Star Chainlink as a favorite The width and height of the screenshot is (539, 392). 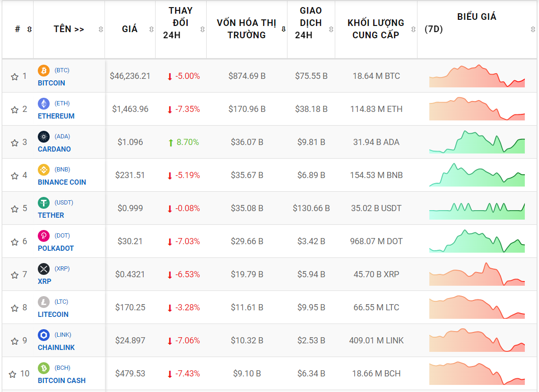click(x=15, y=341)
